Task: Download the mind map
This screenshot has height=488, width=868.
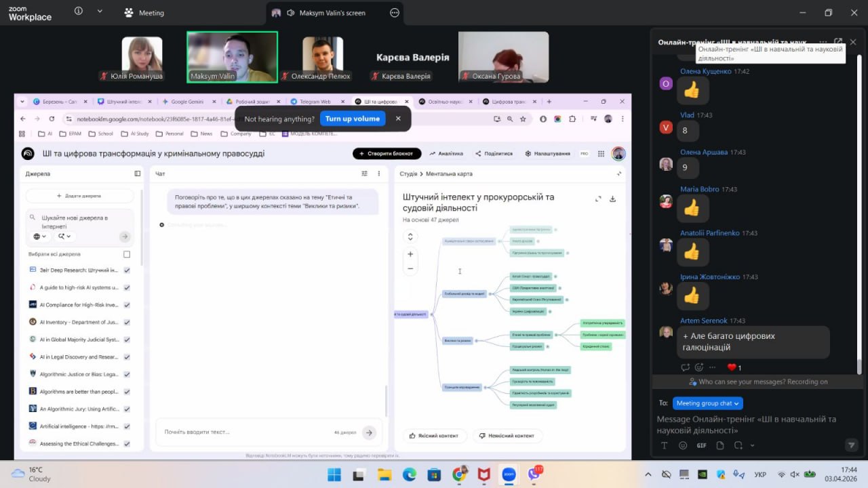Action: [x=613, y=199]
